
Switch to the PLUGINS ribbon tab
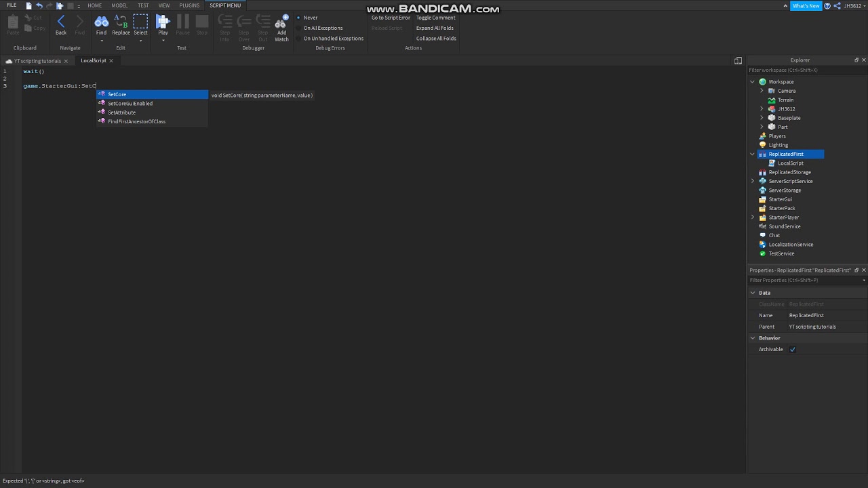[189, 5]
